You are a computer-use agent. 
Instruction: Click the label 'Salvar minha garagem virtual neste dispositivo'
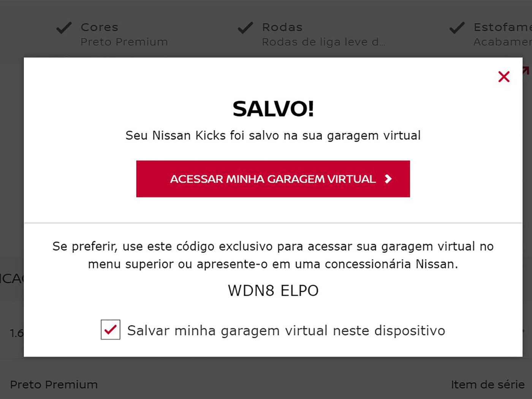coord(286,331)
